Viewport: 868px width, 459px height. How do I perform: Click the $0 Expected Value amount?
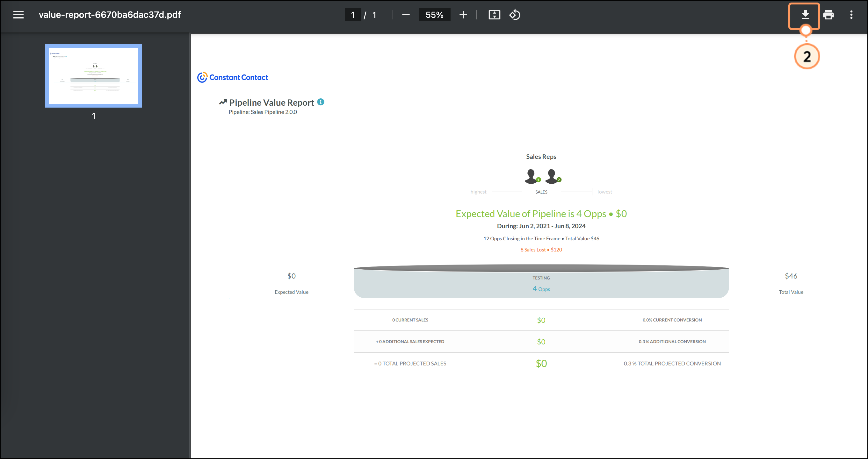[292, 276]
